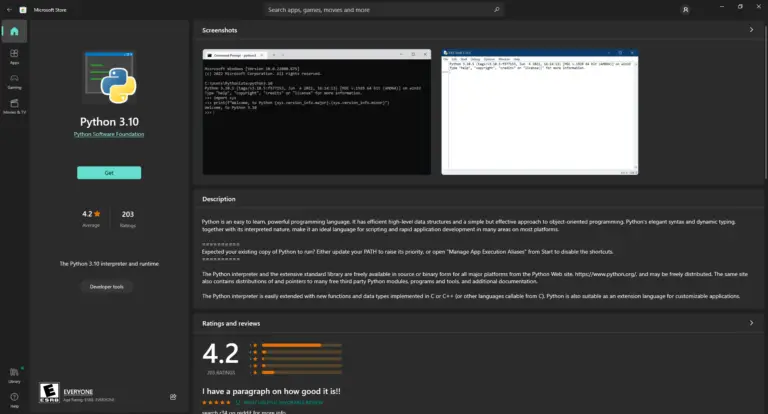Expand the Screenshots section chevron
Image resolution: width=768 pixels, height=414 pixels.
(751, 30)
